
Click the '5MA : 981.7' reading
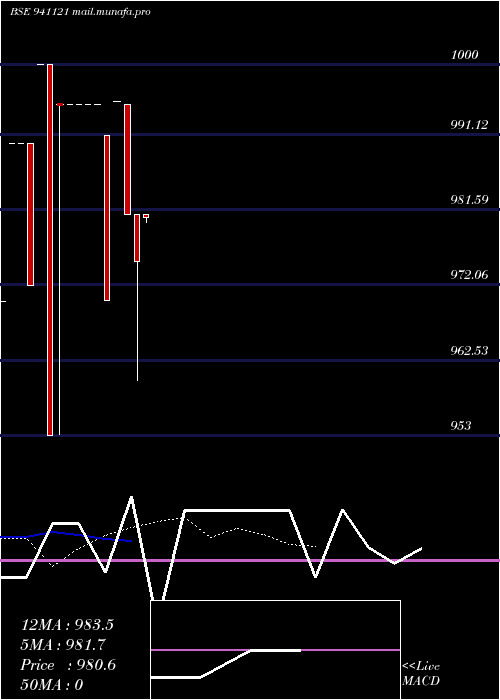coord(64,645)
